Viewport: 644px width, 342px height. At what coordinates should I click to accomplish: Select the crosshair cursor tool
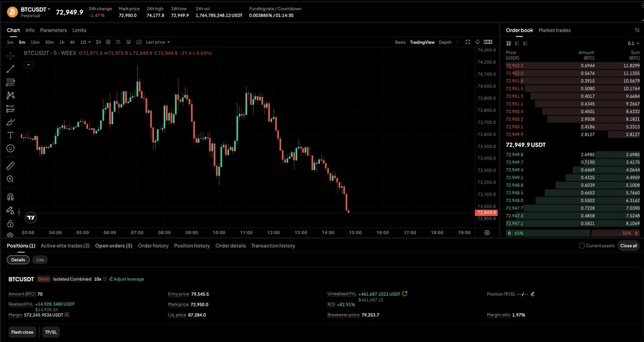pyautogui.click(x=10, y=56)
